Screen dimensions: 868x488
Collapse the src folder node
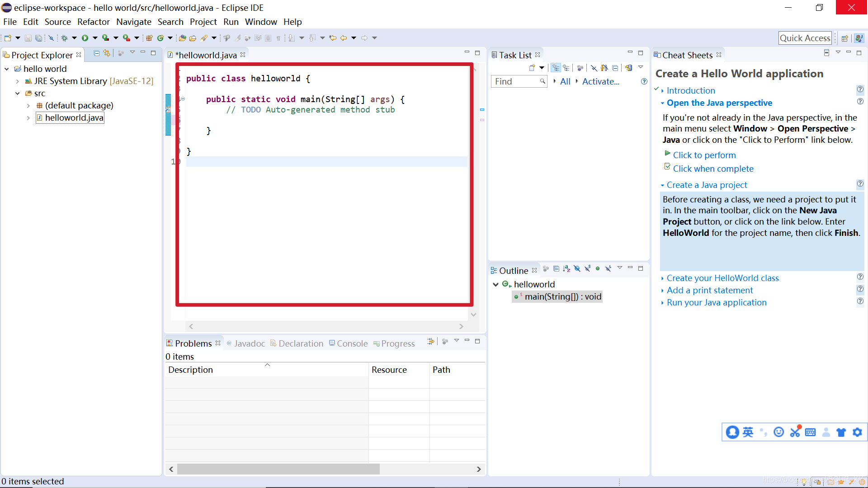pyautogui.click(x=18, y=94)
